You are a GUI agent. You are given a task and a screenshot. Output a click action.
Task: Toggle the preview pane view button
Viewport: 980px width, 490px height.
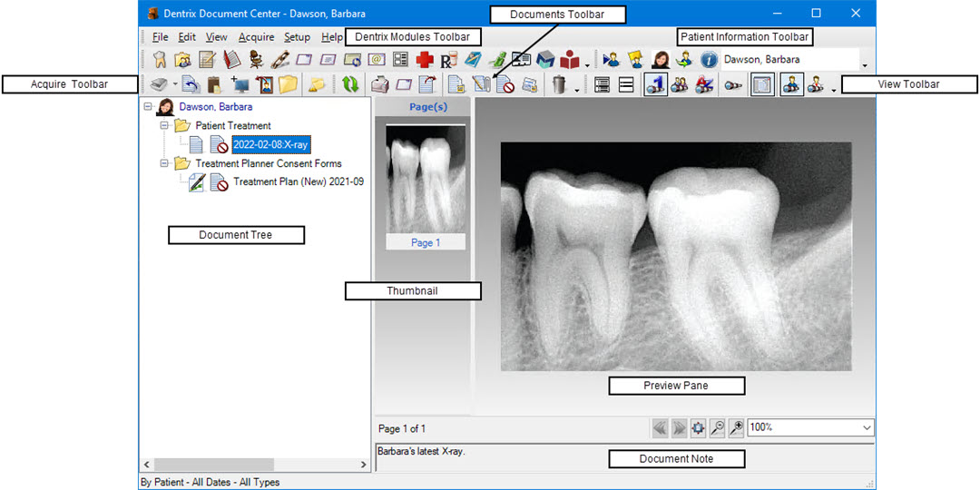[762, 85]
